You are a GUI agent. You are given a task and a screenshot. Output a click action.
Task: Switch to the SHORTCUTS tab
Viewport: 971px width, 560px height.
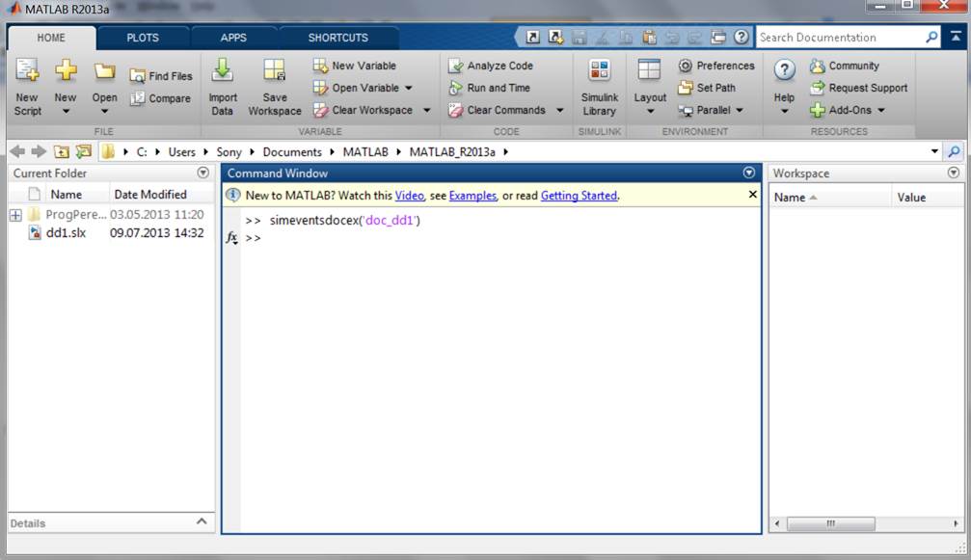(x=338, y=38)
